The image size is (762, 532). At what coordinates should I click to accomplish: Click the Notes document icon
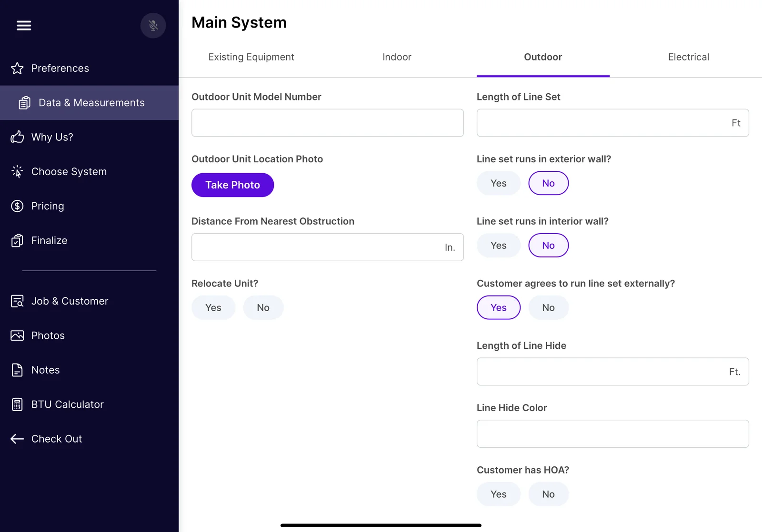17,370
